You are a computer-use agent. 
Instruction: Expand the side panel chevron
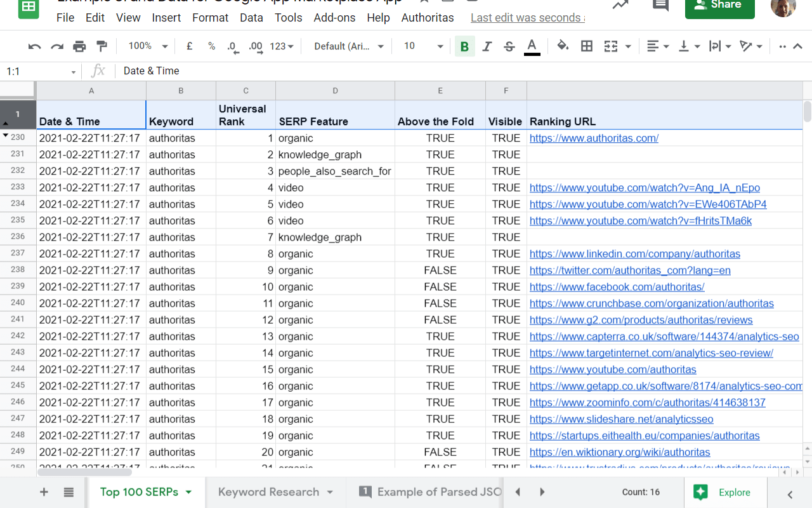(790, 494)
